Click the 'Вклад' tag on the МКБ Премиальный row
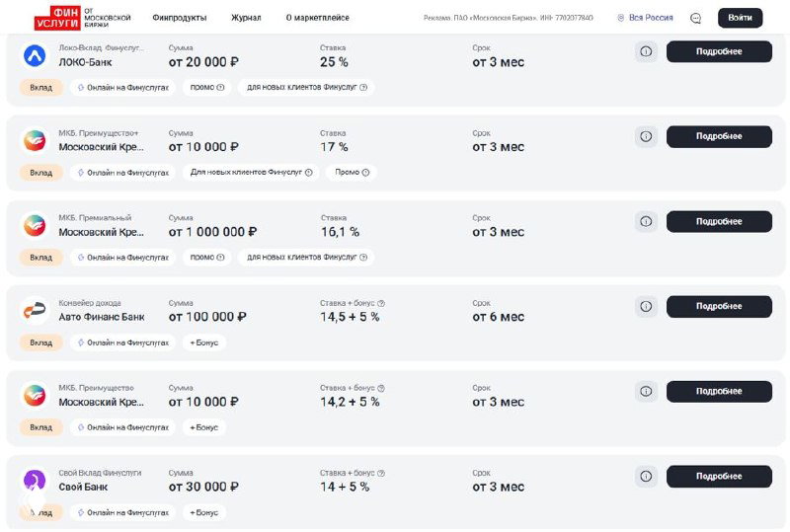 coord(40,258)
